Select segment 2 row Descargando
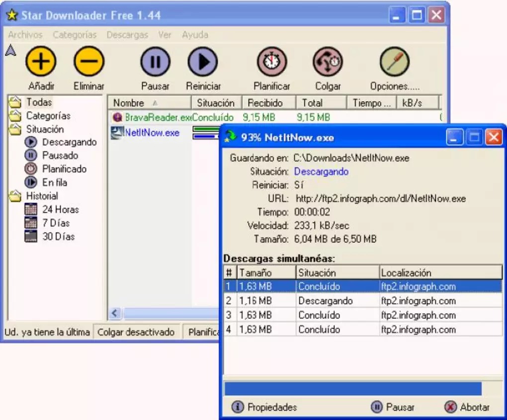Image resolution: width=507 pixels, height=420 pixels. point(363,301)
